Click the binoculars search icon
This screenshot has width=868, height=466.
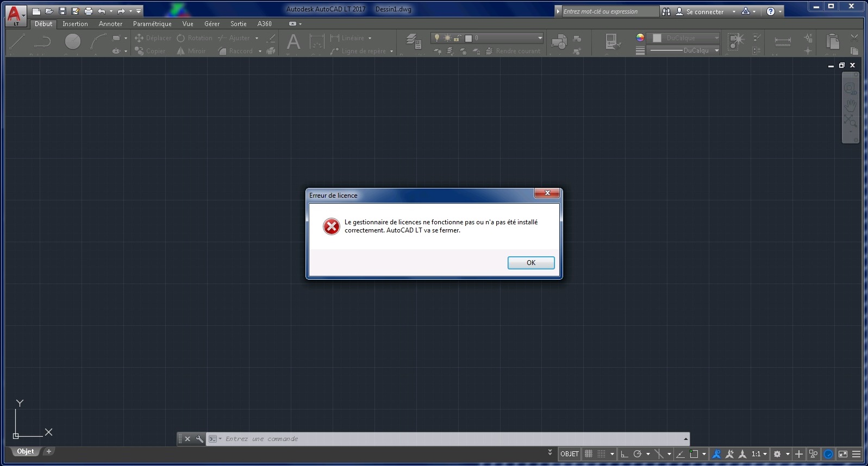coord(666,11)
